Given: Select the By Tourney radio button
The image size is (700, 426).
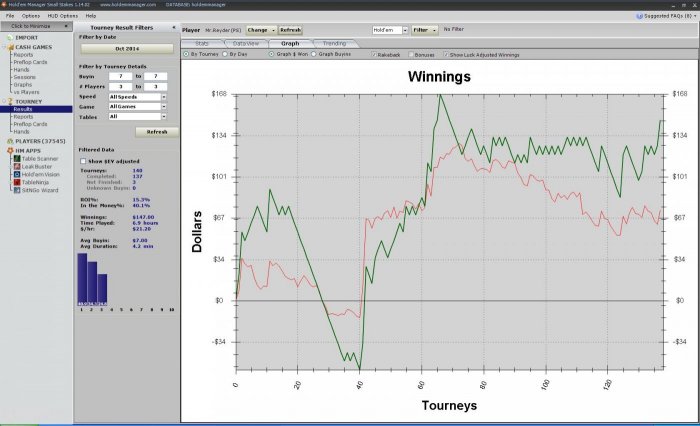Looking at the screenshot, I should pos(186,54).
